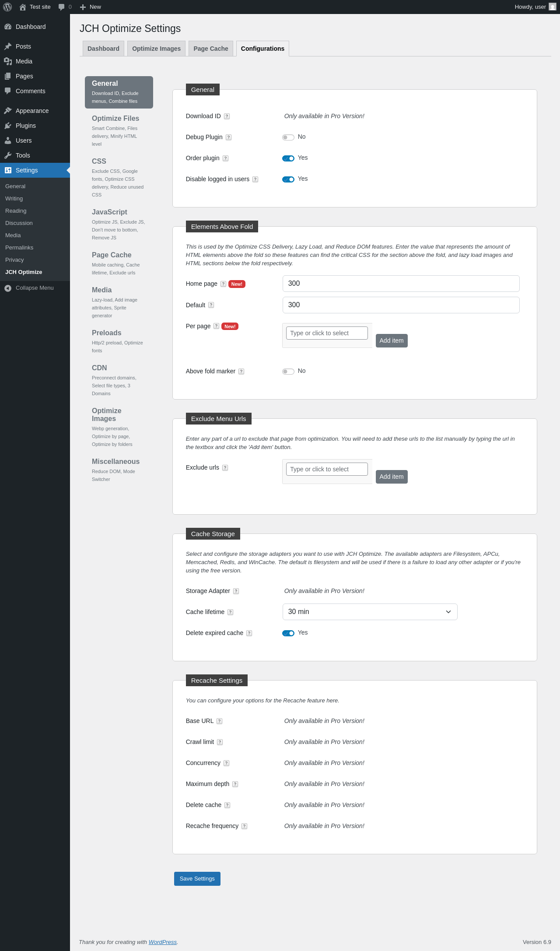This screenshot has height=951, width=560.
Task: Turn off the Order plugin toggle
Action: coord(288,158)
